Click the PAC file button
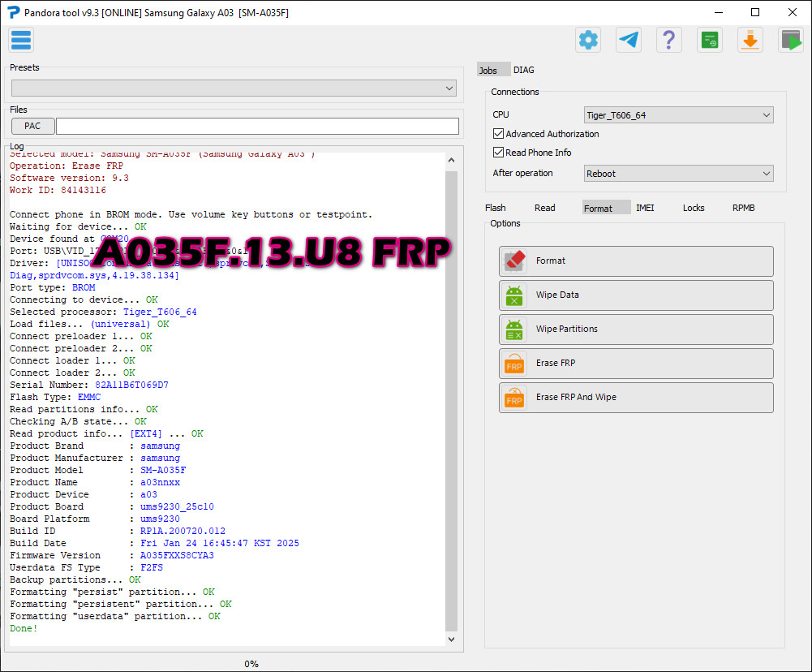 pyautogui.click(x=32, y=126)
